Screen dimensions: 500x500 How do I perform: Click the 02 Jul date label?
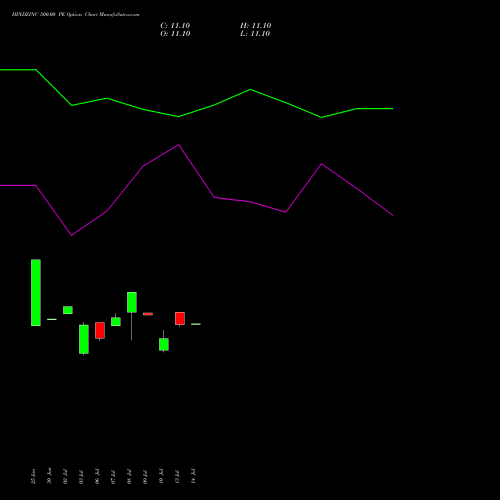coord(65,477)
